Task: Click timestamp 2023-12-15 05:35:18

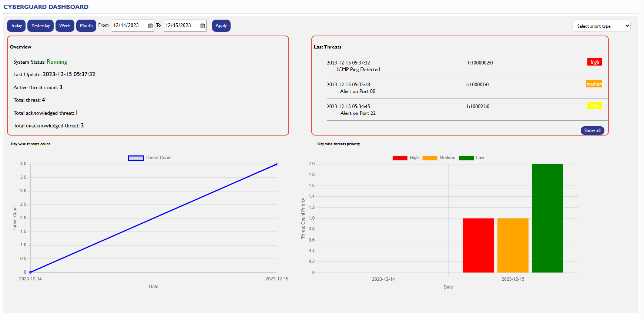Action: point(348,84)
